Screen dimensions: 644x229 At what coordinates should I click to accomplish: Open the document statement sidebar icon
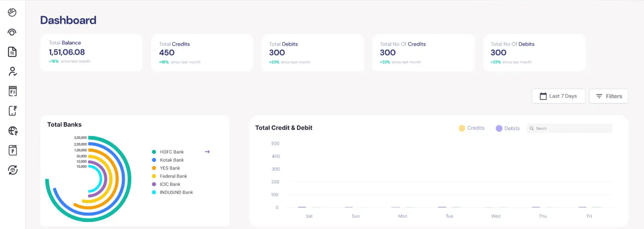(x=12, y=52)
